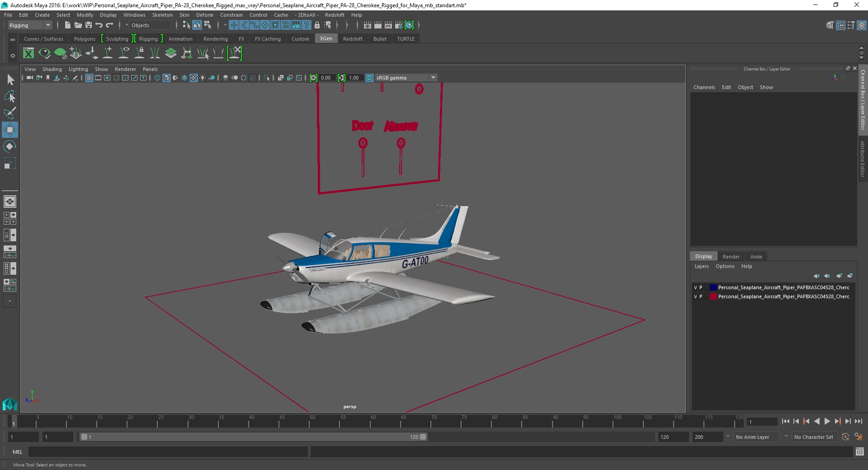Open the Channels menu in Channel Box

704,87
